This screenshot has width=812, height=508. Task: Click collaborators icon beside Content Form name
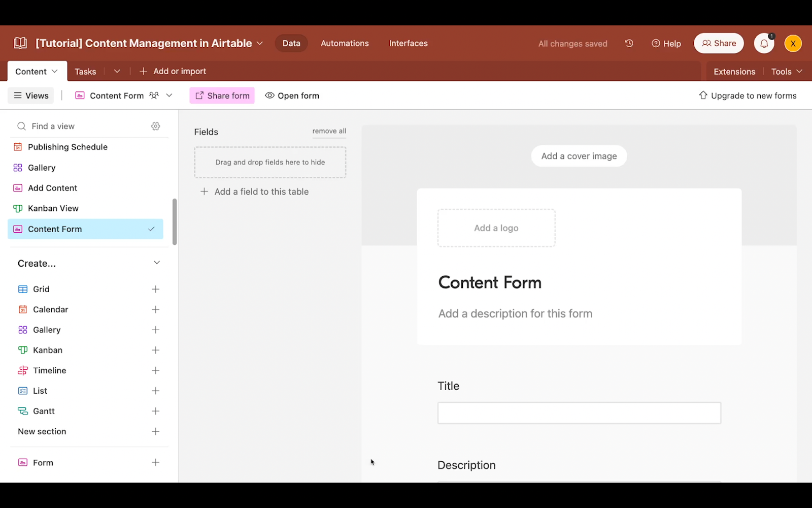point(154,96)
